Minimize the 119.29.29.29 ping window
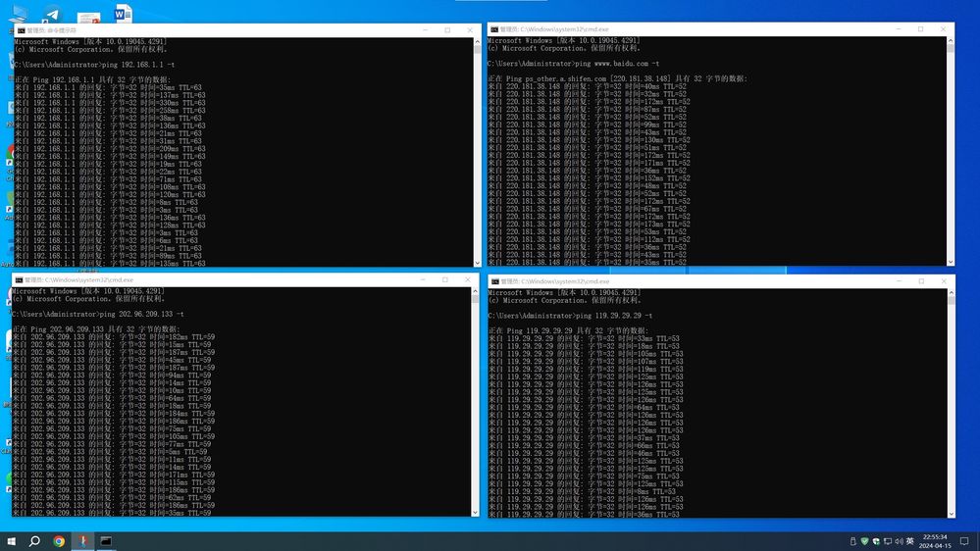 [899, 281]
